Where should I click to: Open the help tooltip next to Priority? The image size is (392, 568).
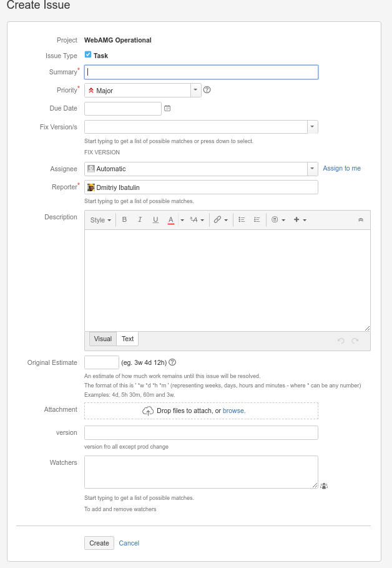pos(207,89)
